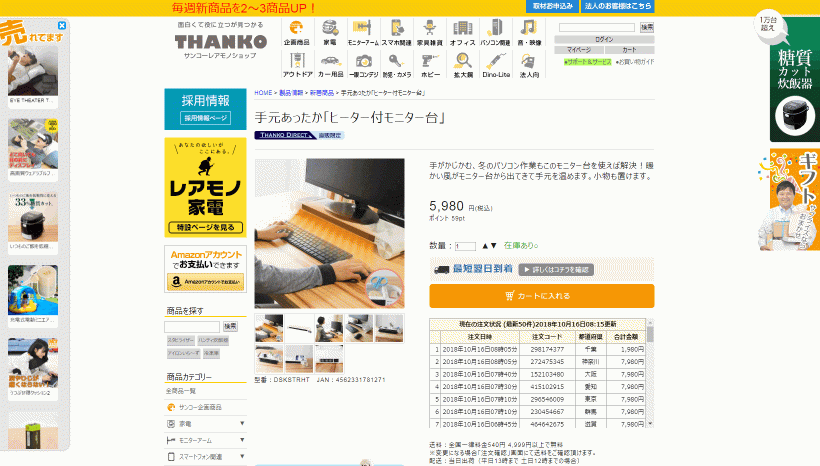
Task: Open the マイページ tab
Action: (x=579, y=49)
